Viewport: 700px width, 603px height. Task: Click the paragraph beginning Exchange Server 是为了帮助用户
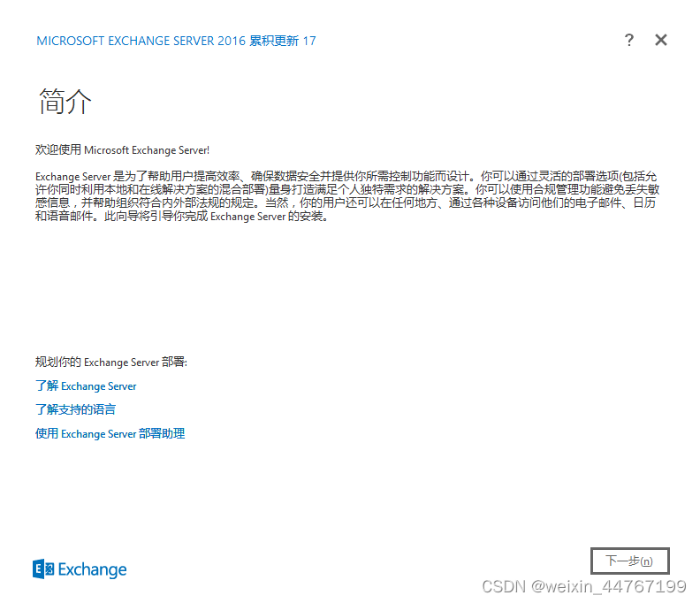(347, 196)
